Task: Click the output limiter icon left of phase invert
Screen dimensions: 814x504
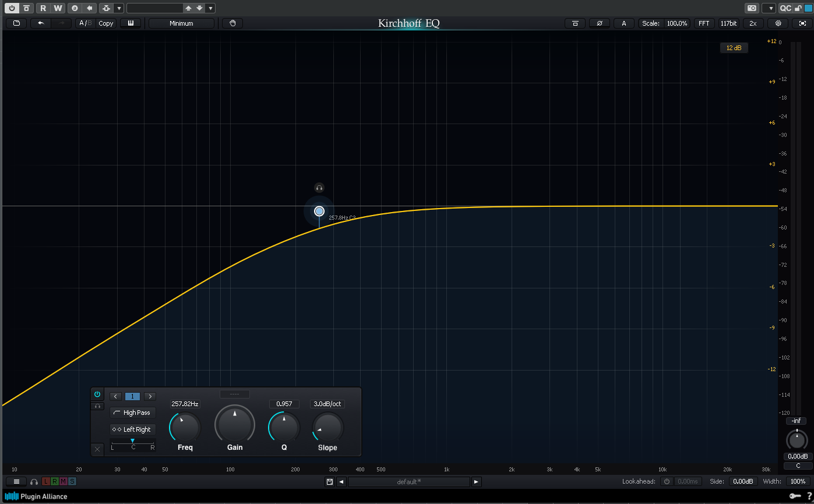Action: coord(575,23)
